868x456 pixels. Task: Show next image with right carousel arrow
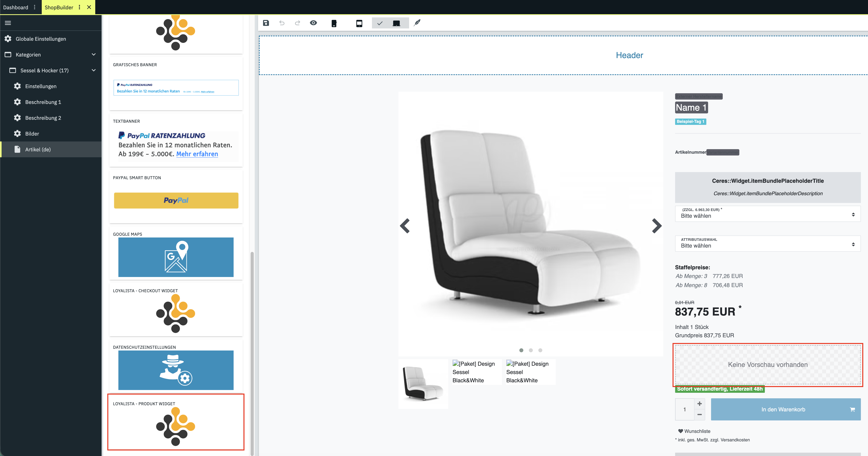[656, 226]
